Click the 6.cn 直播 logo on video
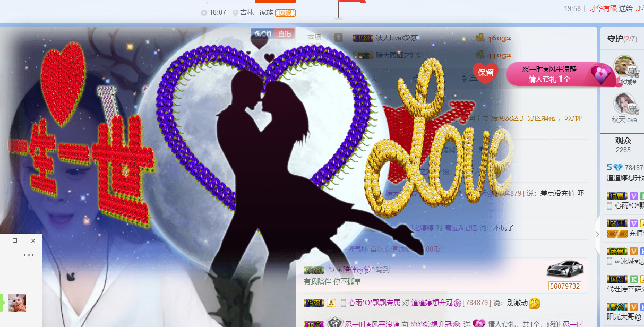Screen dimensions: 644x327 [x=273, y=33]
